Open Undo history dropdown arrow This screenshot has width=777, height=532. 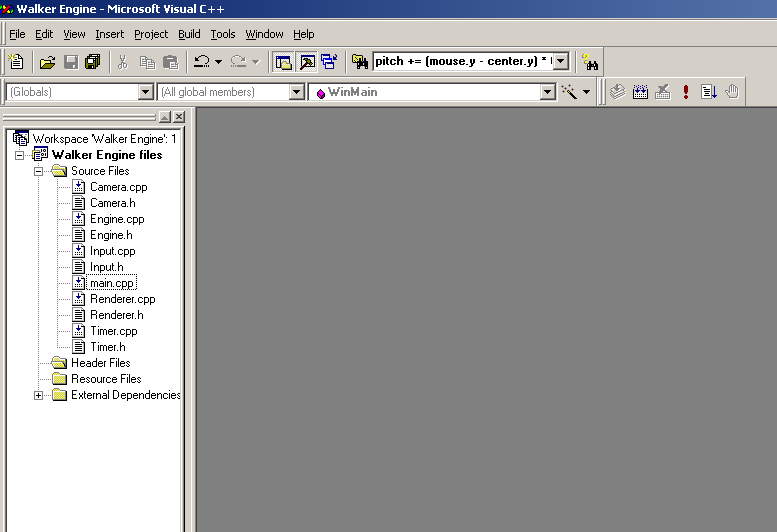pos(218,62)
